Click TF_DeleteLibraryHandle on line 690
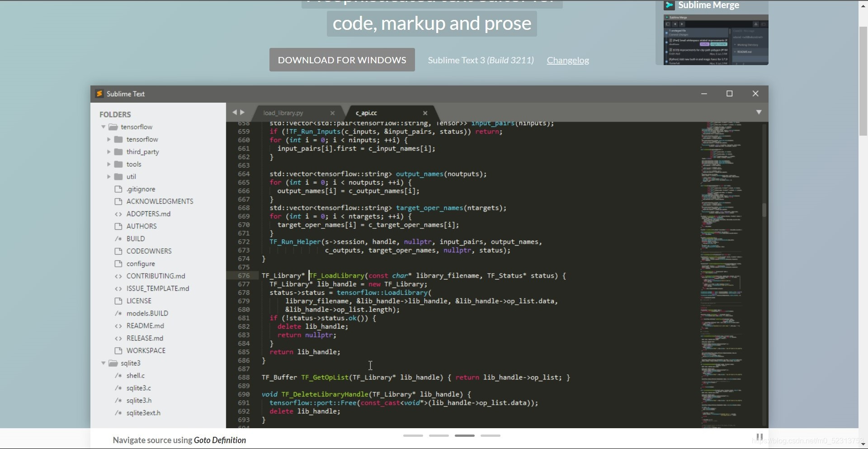Viewport: 868px width, 449px height. pyautogui.click(x=325, y=394)
